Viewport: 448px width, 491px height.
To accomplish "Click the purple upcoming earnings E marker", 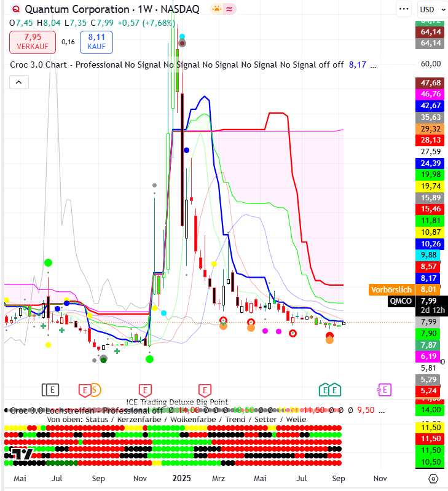I will (x=383, y=389).
